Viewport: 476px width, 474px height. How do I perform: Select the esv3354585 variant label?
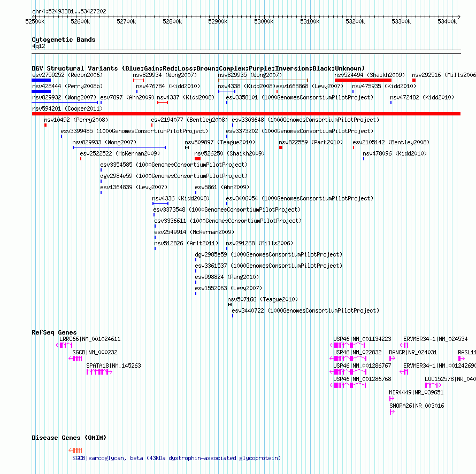click(x=174, y=165)
